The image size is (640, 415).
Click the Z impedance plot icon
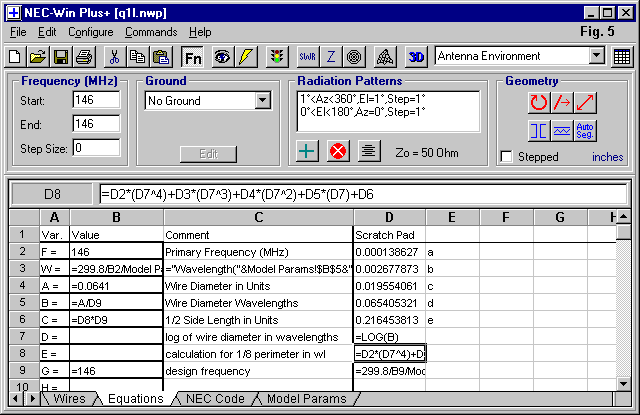[x=331, y=57]
